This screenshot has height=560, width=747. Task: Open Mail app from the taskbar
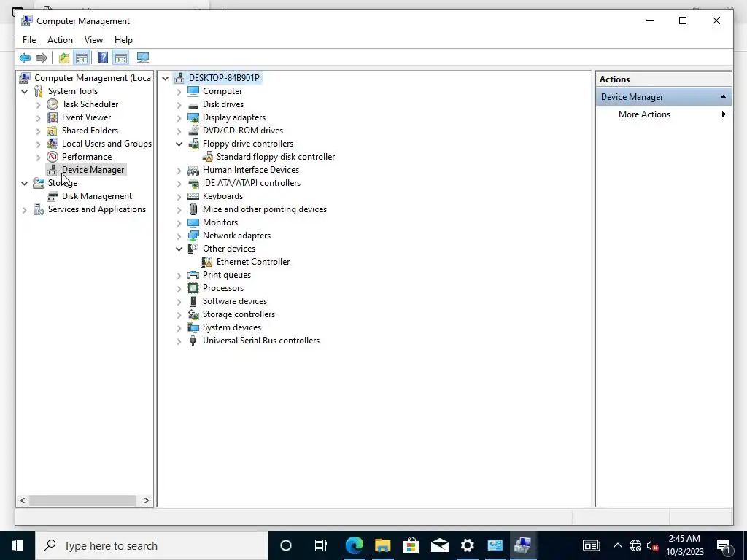click(x=439, y=545)
